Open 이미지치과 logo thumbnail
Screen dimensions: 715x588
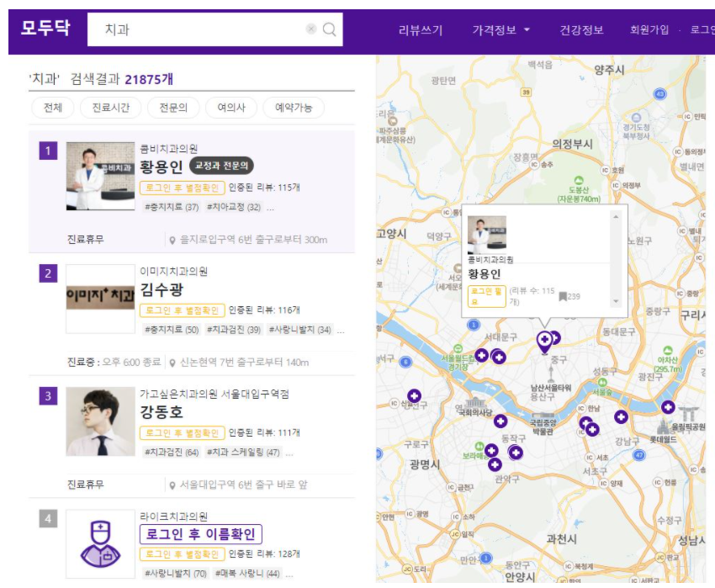[x=100, y=299]
